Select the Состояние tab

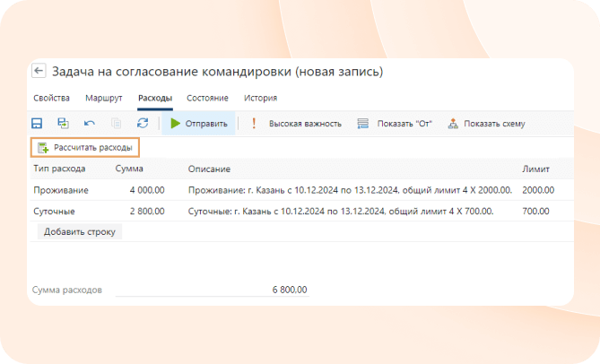tap(207, 98)
